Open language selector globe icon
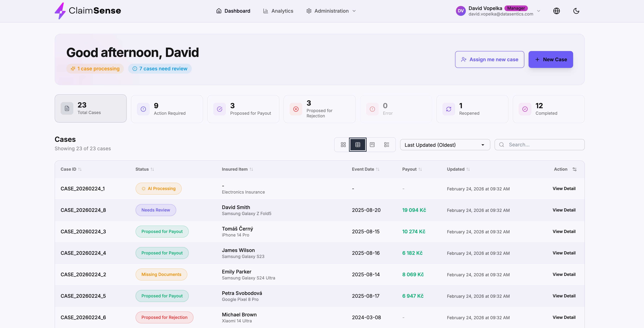The image size is (644, 328). (x=556, y=11)
